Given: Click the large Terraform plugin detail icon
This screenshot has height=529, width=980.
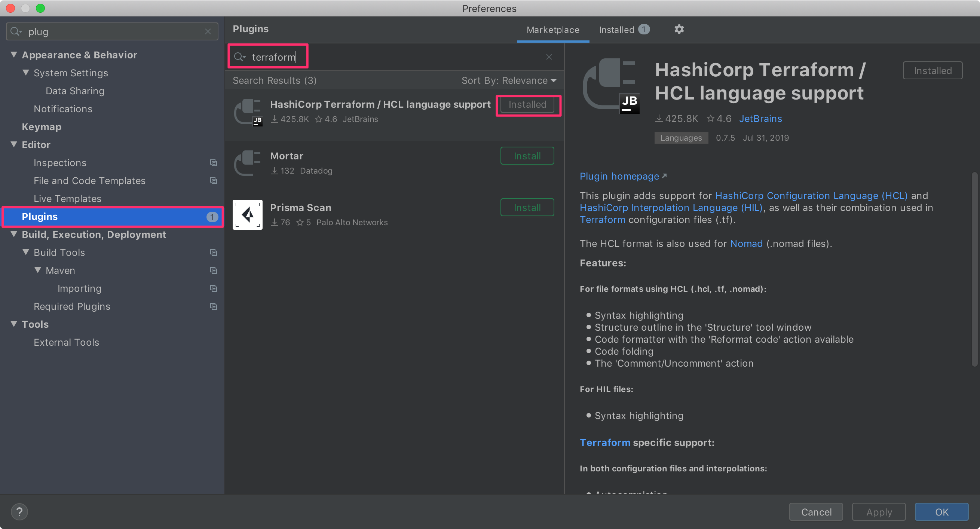Looking at the screenshot, I should pos(611,86).
